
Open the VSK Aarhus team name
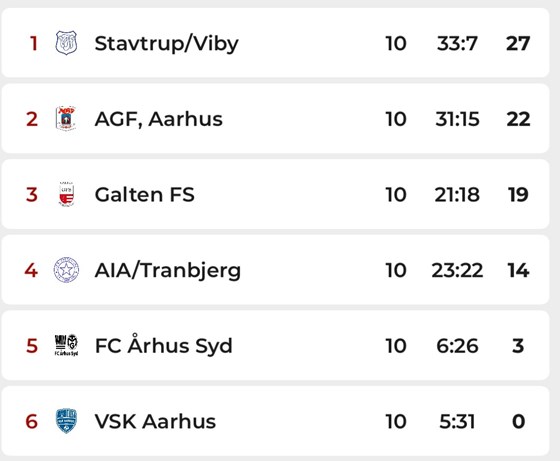click(x=155, y=421)
